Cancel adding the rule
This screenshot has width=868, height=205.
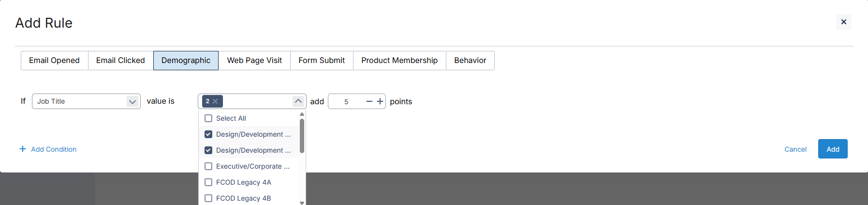(795, 149)
